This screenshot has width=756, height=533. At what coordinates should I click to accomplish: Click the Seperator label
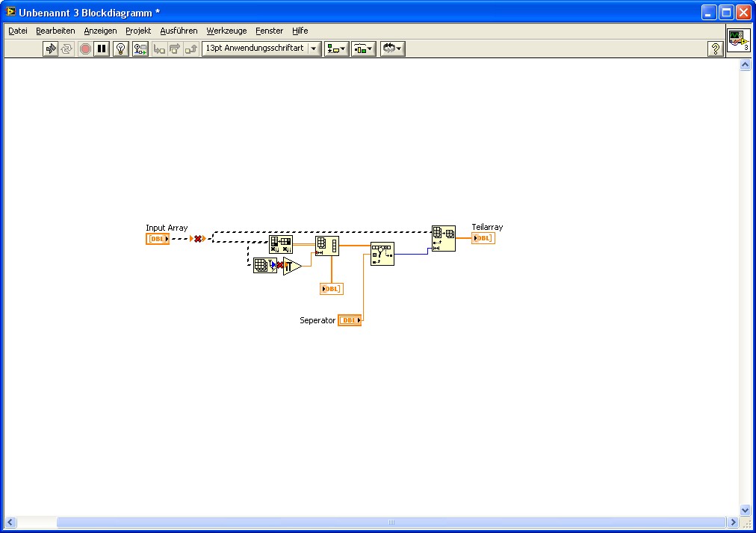pyautogui.click(x=317, y=320)
